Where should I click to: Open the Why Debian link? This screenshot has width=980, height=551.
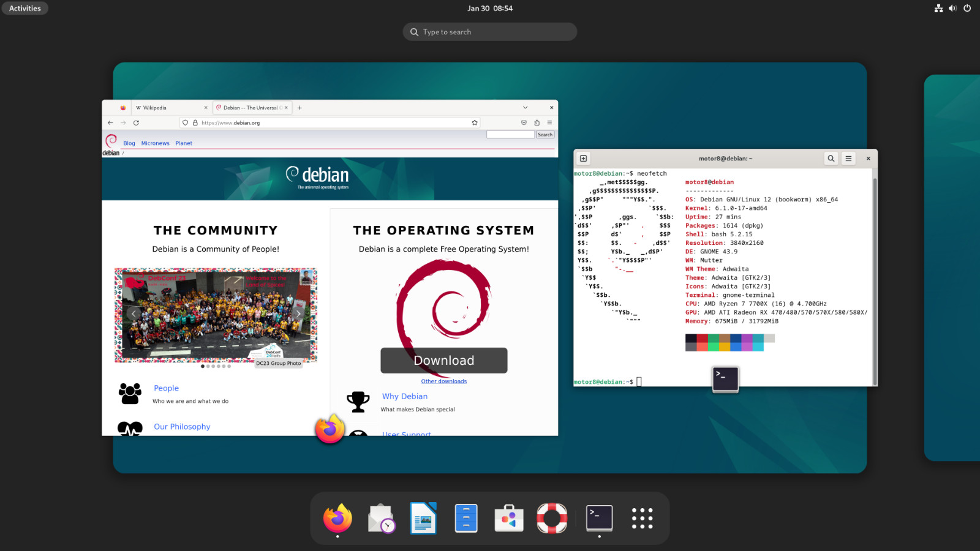point(404,396)
